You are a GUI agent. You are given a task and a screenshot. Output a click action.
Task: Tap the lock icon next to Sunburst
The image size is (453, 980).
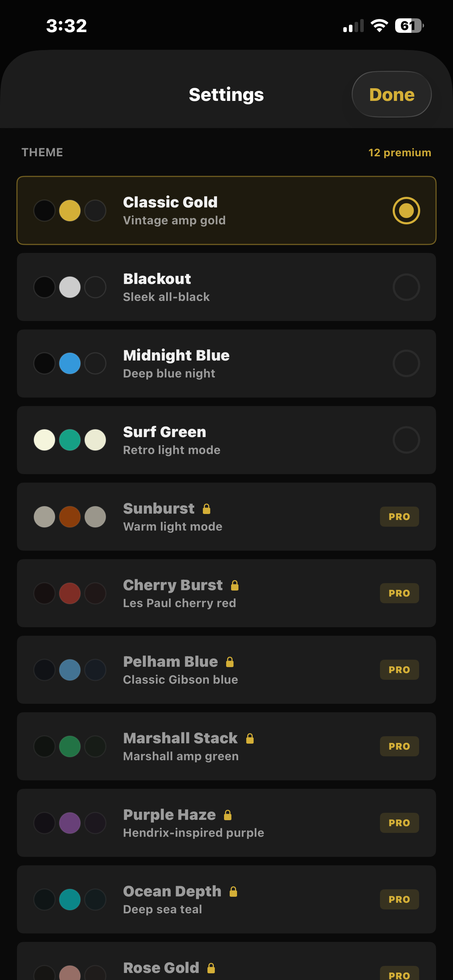tap(206, 509)
